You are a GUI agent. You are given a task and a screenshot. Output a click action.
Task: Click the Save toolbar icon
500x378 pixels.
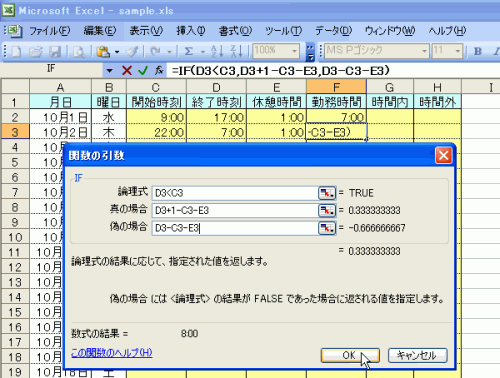coord(55,52)
